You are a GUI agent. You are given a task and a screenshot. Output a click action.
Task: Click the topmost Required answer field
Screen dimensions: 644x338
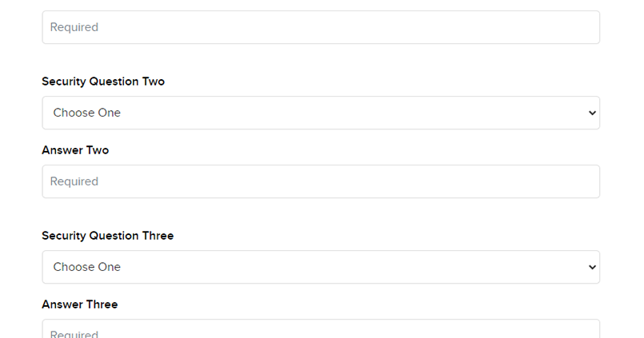(x=320, y=27)
